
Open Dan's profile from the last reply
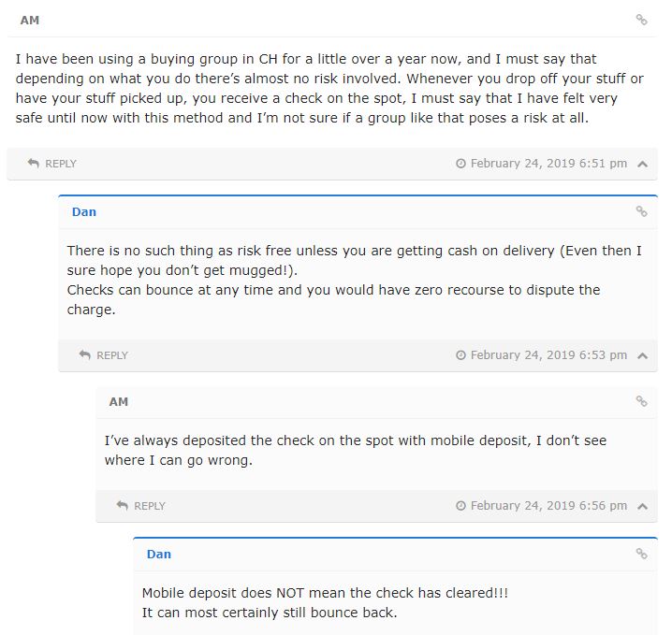[x=159, y=554]
